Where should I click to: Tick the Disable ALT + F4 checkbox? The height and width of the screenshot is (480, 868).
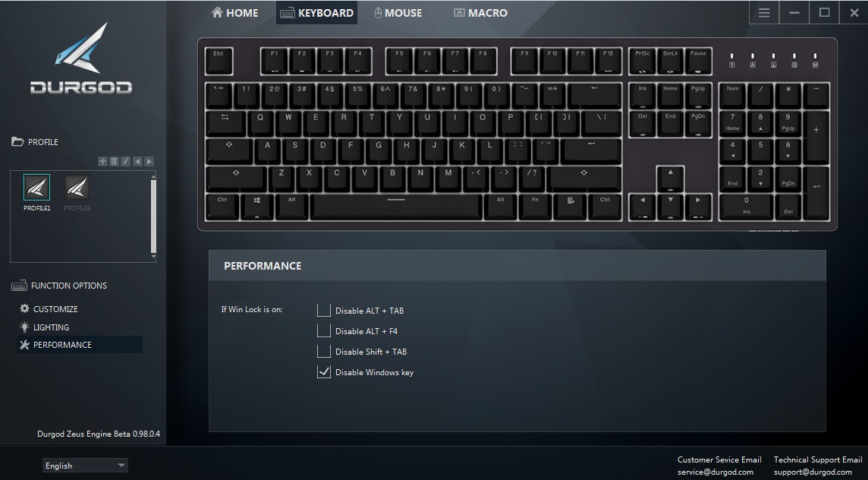(324, 331)
